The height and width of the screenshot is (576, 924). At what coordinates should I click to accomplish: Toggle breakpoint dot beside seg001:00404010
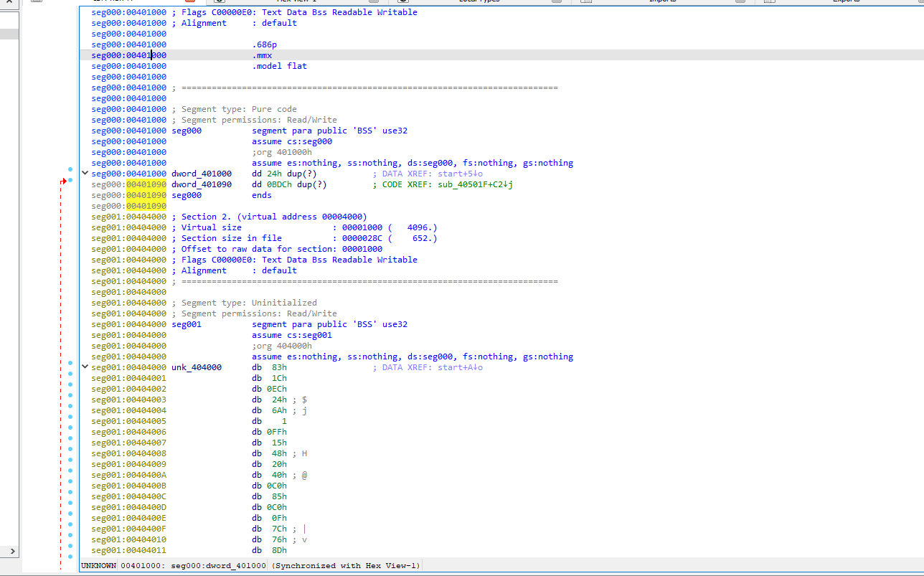pos(70,535)
